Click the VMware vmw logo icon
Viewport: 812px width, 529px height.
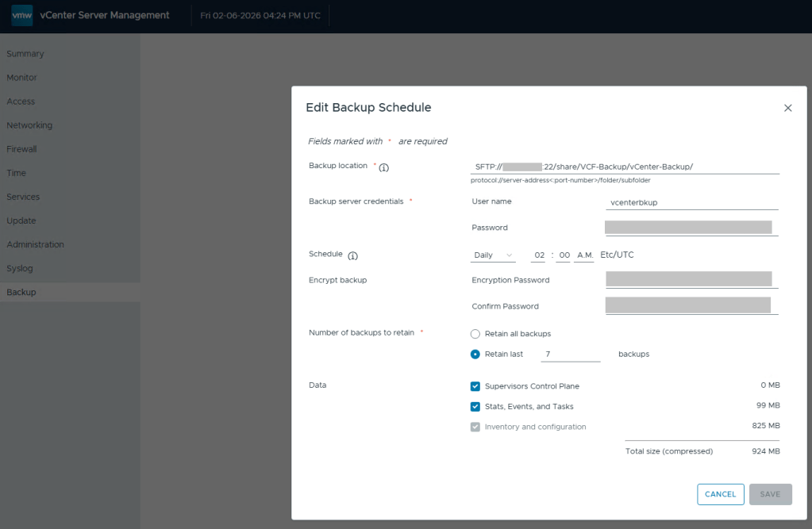pos(22,15)
